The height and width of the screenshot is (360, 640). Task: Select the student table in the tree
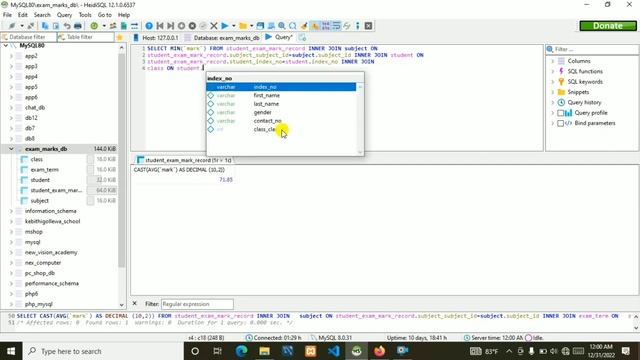click(40, 180)
